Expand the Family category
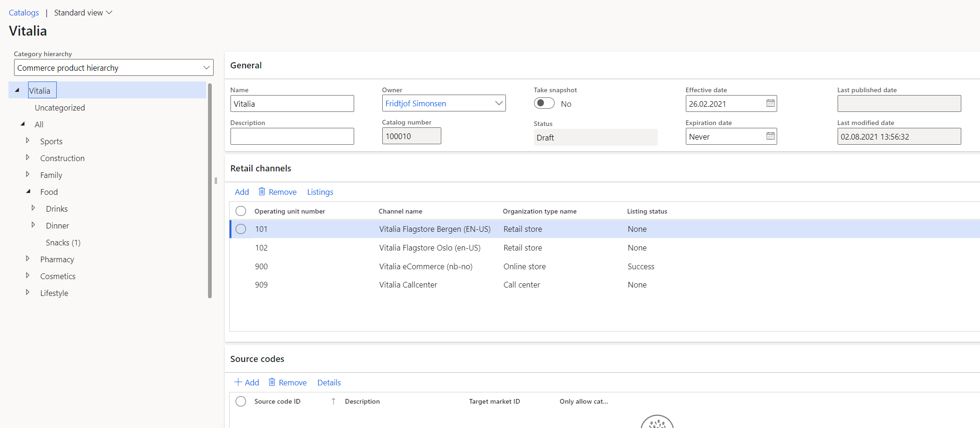The width and height of the screenshot is (980, 428). (x=28, y=174)
